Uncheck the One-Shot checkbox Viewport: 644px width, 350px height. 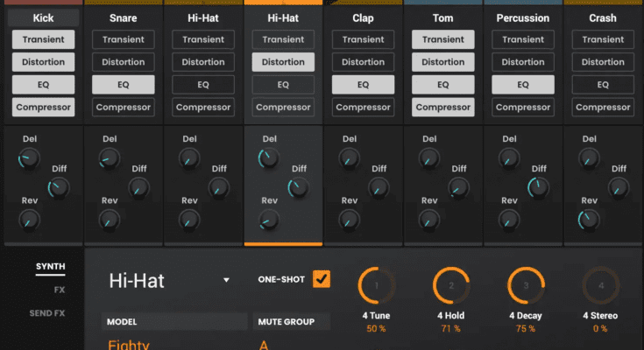click(x=322, y=279)
